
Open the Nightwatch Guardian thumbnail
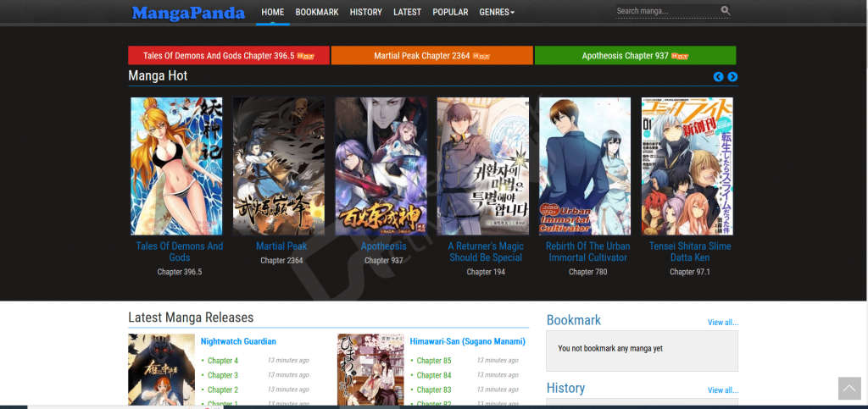pyautogui.click(x=161, y=370)
